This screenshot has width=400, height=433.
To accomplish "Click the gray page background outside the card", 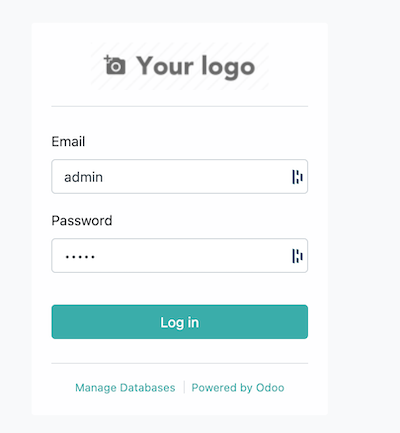I will [363, 217].
